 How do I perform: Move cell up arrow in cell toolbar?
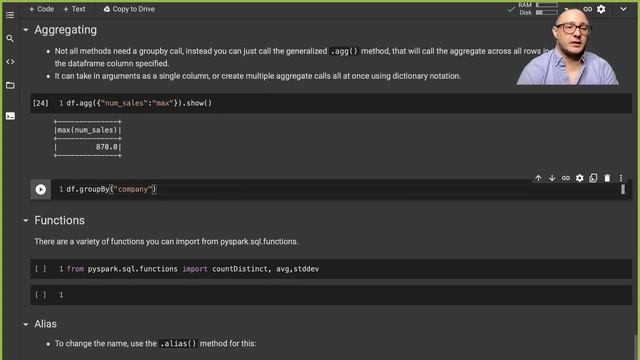pos(538,178)
